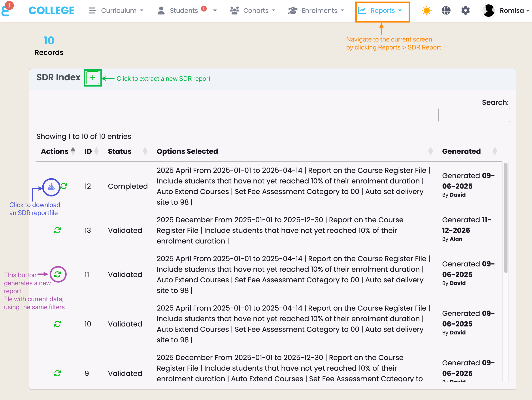Sort table by Status column header
Image resolution: width=532 pixels, height=400 pixels.
coord(120,151)
